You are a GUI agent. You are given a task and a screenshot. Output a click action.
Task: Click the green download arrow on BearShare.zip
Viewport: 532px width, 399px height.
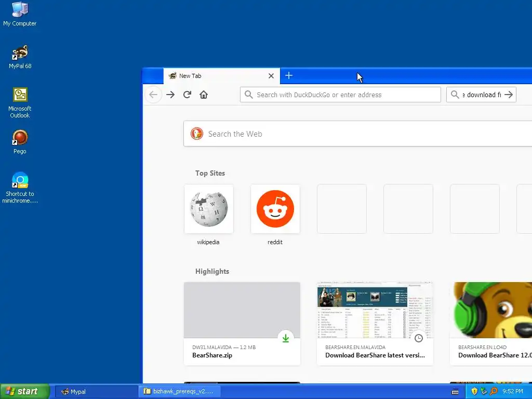286,338
